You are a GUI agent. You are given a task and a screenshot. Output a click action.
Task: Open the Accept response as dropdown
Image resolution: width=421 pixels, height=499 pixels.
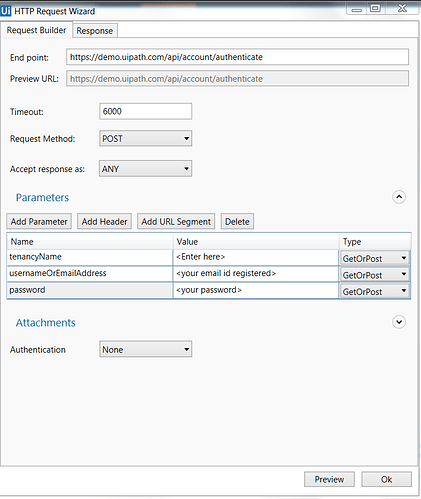coord(145,169)
